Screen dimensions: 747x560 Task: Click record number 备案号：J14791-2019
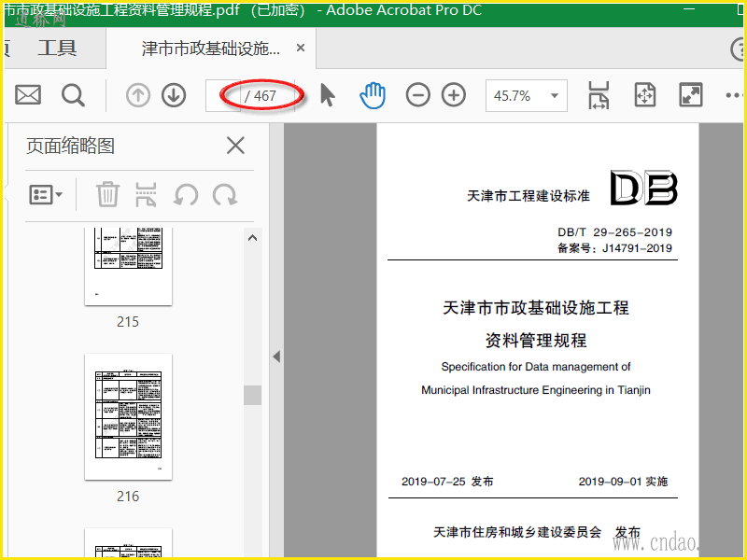(614, 248)
